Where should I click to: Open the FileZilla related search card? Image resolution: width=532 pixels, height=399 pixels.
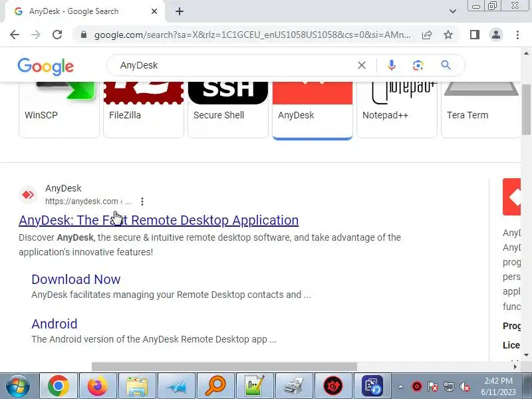tap(144, 109)
